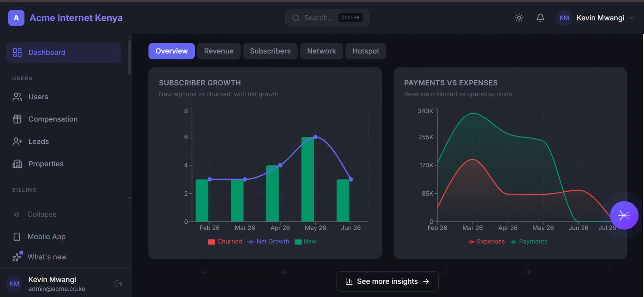Switch to the Hotspot tab
The image size is (644, 297).
click(x=365, y=51)
